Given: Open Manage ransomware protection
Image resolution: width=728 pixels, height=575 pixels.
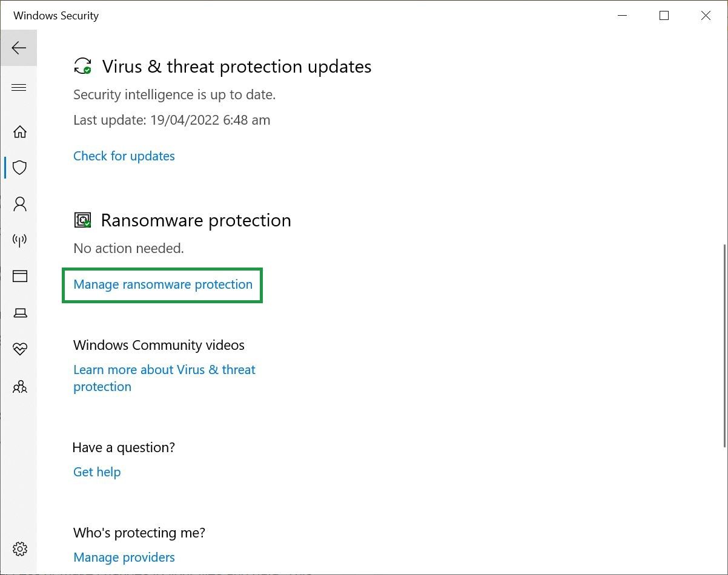Looking at the screenshot, I should pyautogui.click(x=162, y=284).
